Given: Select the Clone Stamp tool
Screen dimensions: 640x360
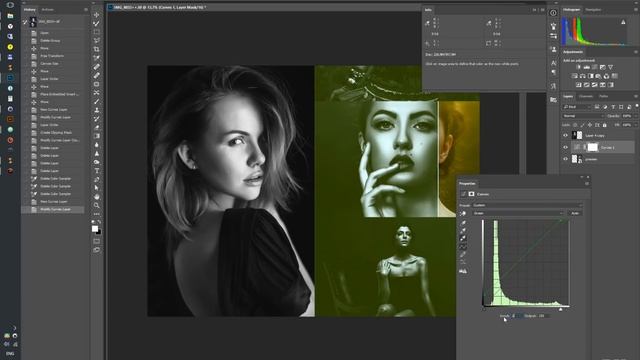Looking at the screenshot, I should tap(97, 110).
